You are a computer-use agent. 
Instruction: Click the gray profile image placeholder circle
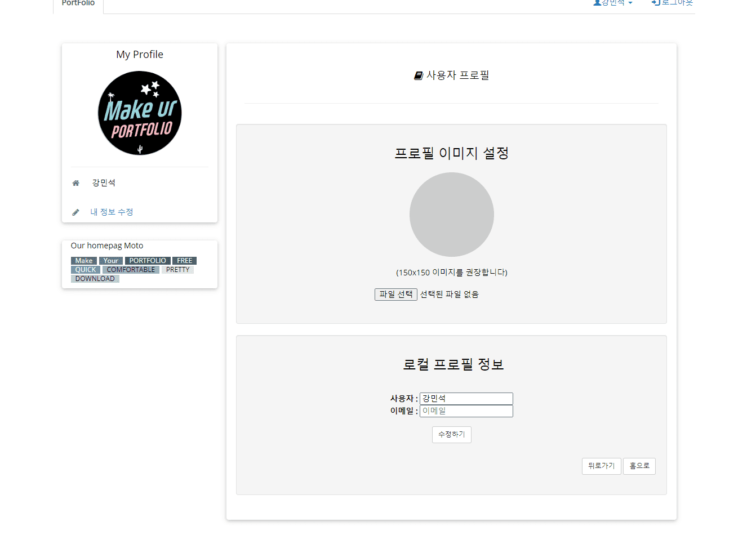pyautogui.click(x=452, y=215)
